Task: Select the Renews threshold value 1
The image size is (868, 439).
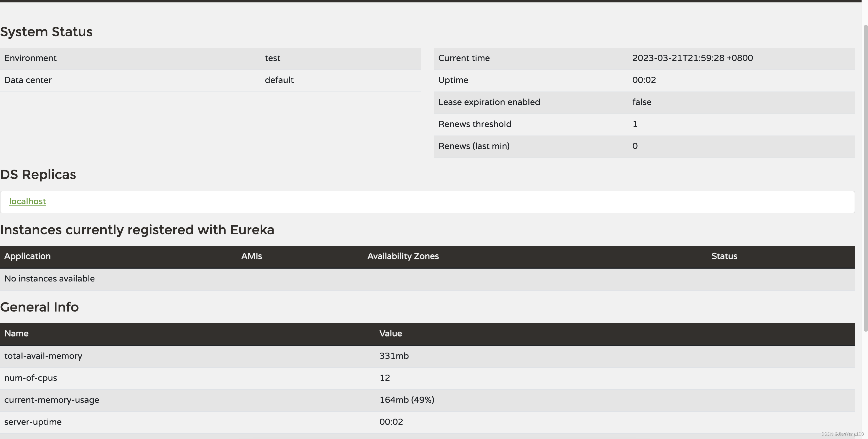Action: pos(635,124)
